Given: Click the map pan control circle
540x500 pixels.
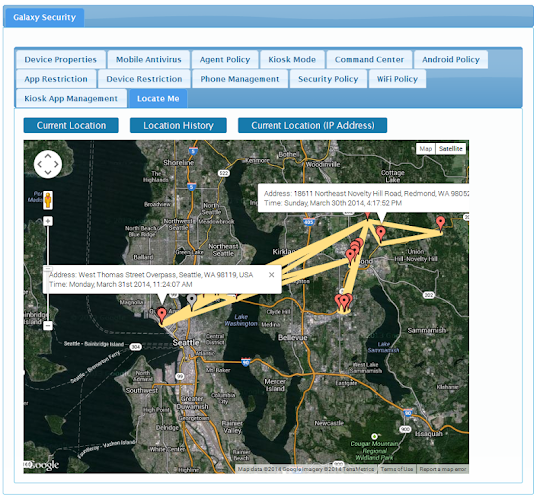Looking at the screenshot, I should (x=48, y=165).
